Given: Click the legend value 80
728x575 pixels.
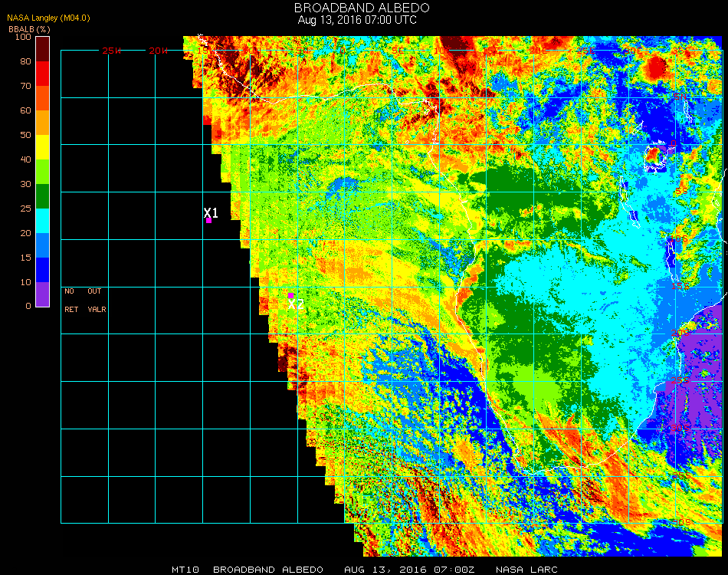Looking at the screenshot, I should (25, 61).
